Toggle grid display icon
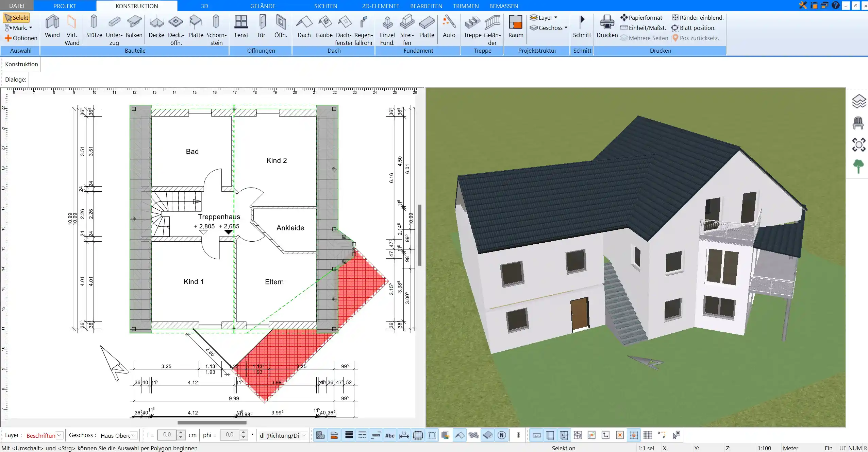 [x=648, y=435]
